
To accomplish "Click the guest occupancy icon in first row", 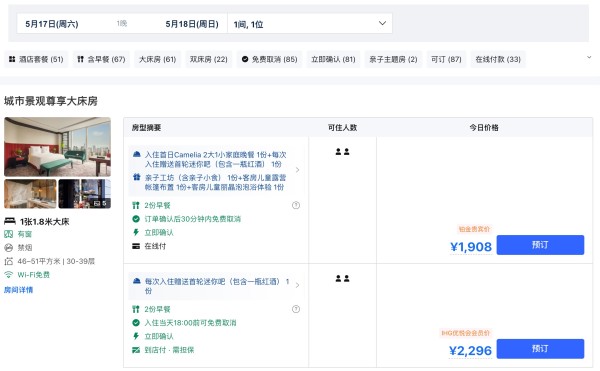I will [x=342, y=152].
